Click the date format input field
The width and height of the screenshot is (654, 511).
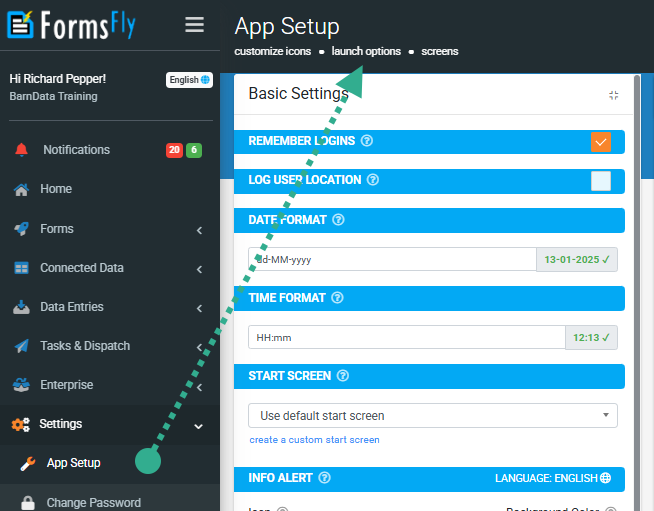coord(392,259)
